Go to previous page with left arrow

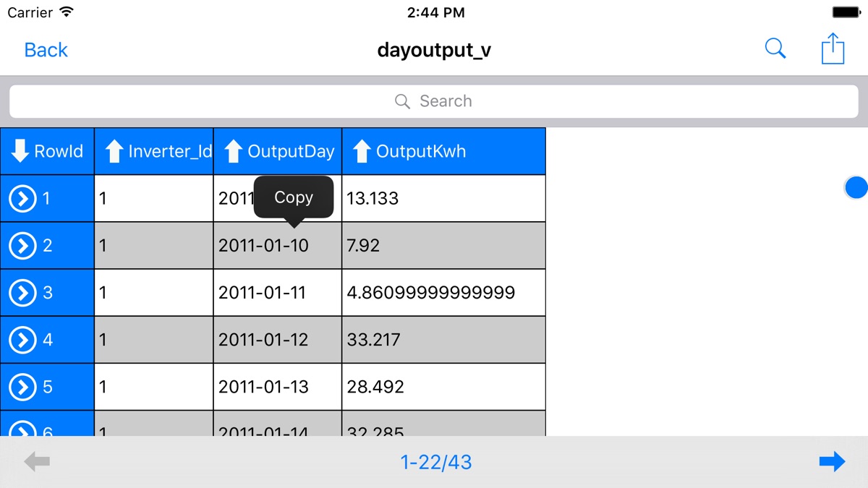(37, 462)
